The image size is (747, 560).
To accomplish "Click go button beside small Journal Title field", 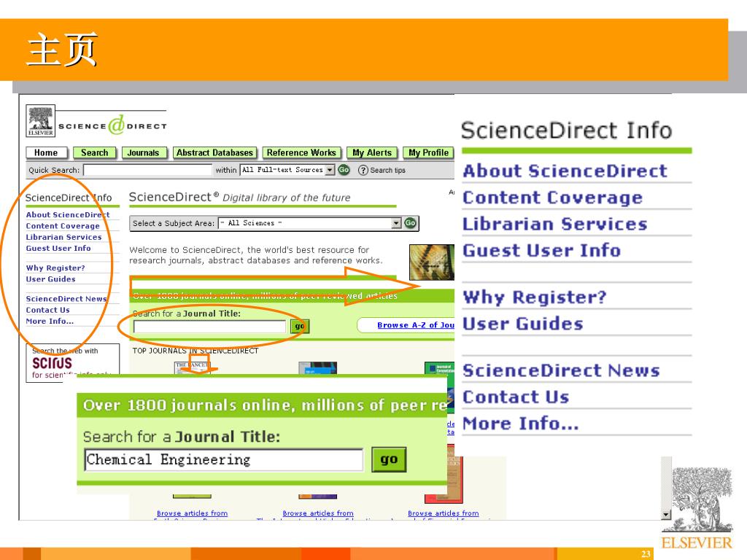I will [x=300, y=326].
